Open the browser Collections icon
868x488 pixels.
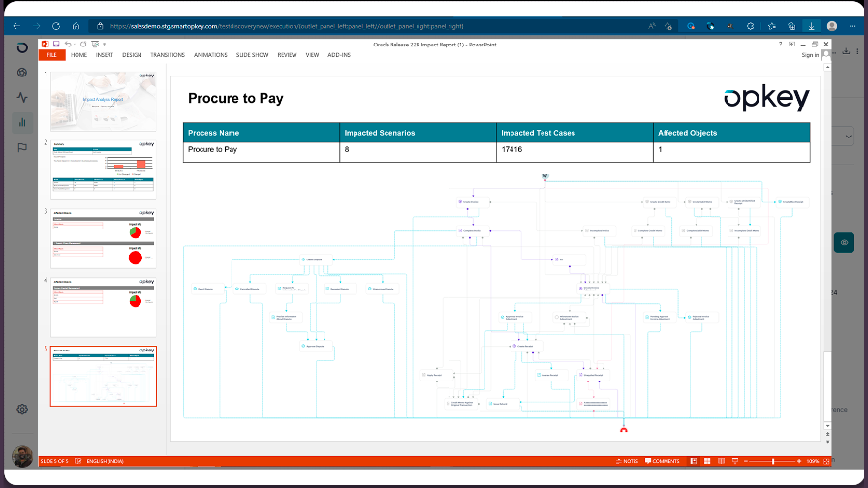(791, 26)
